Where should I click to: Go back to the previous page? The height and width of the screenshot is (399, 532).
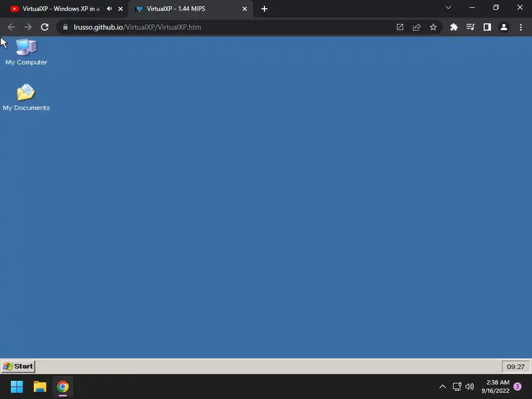11,27
